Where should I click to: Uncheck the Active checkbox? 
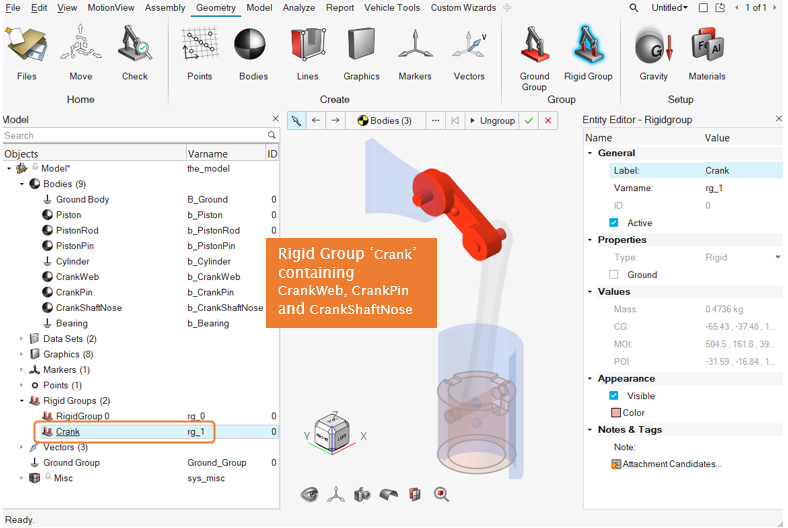point(614,223)
